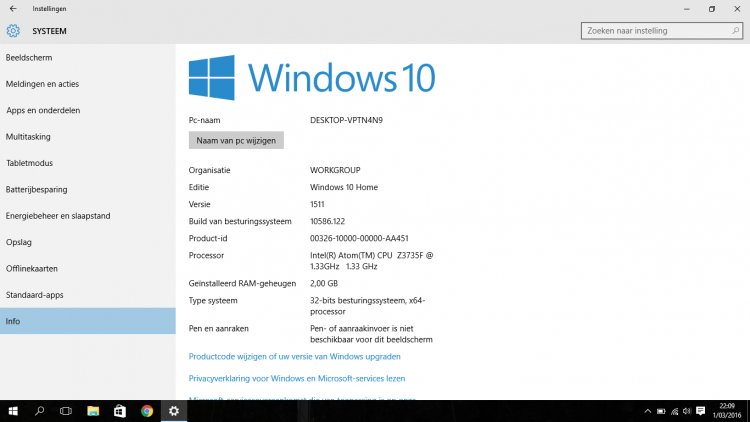Select Batterijbesparing in the sidebar
The height and width of the screenshot is (422, 750).
(x=36, y=189)
